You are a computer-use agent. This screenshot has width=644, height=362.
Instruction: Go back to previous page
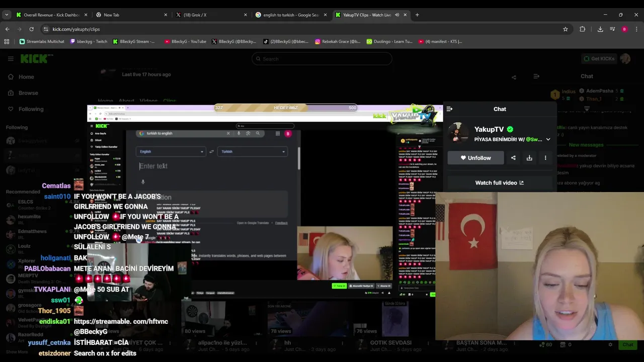click(x=8, y=29)
